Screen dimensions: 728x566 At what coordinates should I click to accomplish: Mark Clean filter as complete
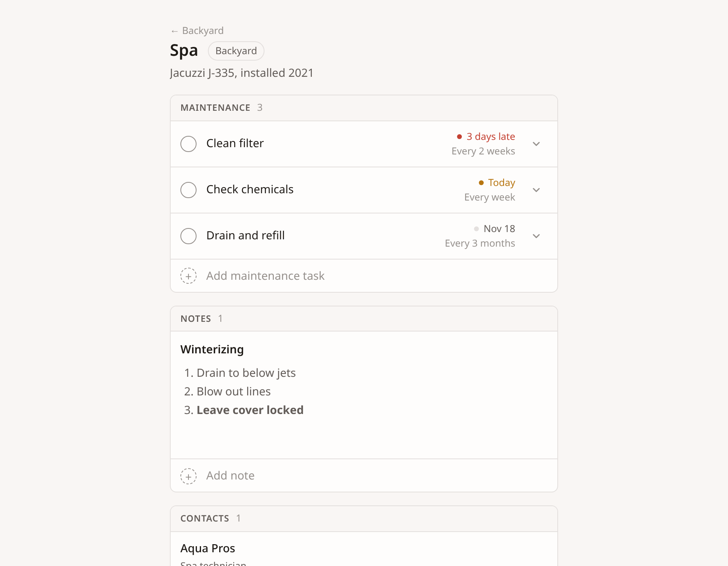[188, 144]
